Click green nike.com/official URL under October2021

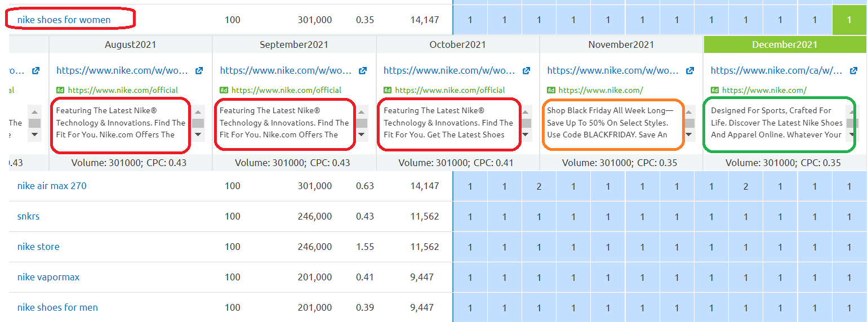[450, 90]
